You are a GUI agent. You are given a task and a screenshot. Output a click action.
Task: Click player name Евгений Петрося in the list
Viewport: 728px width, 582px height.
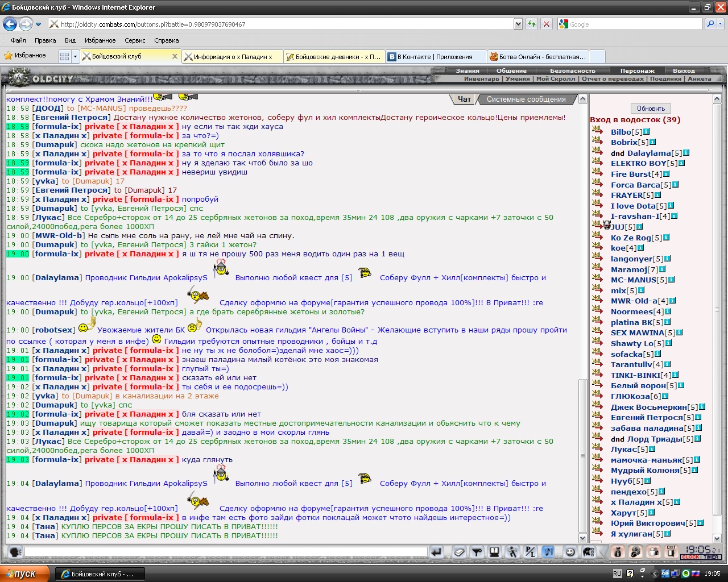pos(647,417)
